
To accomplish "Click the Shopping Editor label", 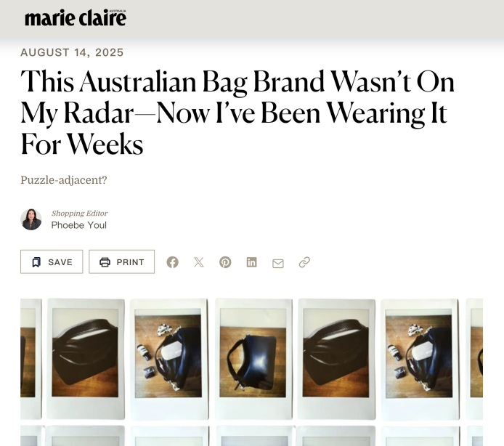I will (x=79, y=213).
